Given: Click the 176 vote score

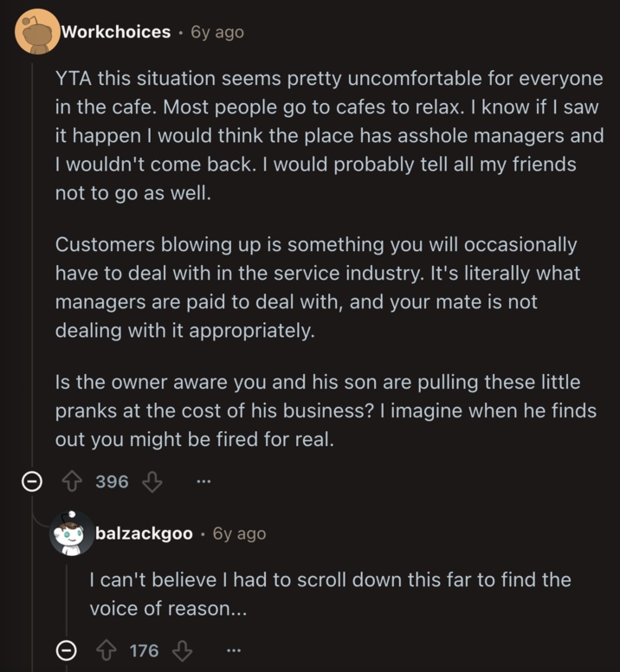Looking at the screenshot, I should pyautogui.click(x=145, y=650).
